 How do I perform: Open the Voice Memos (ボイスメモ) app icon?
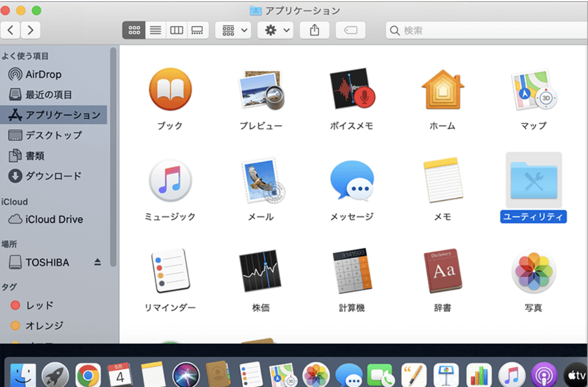tap(351, 90)
